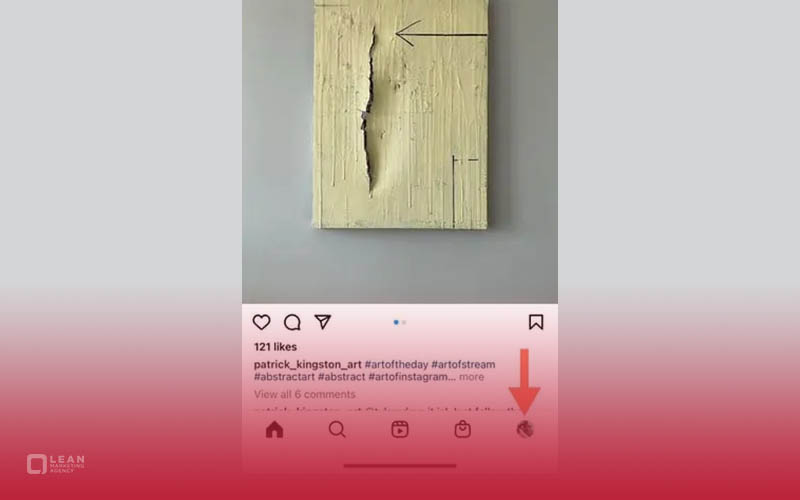Open the profile avatar tab below red arrow
Image resolution: width=800 pixels, height=500 pixels.
pyautogui.click(x=525, y=430)
